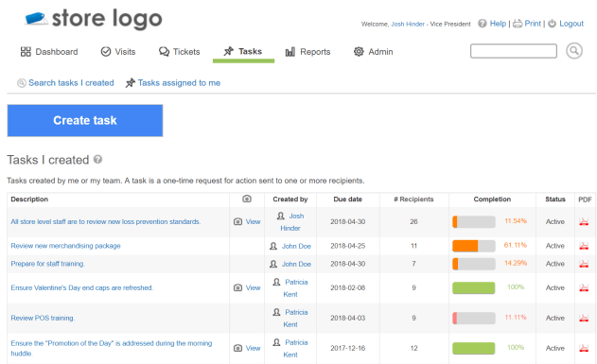The width and height of the screenshot is (597, 364).
Task: Click the Due date column header
Action: [347, 199]
